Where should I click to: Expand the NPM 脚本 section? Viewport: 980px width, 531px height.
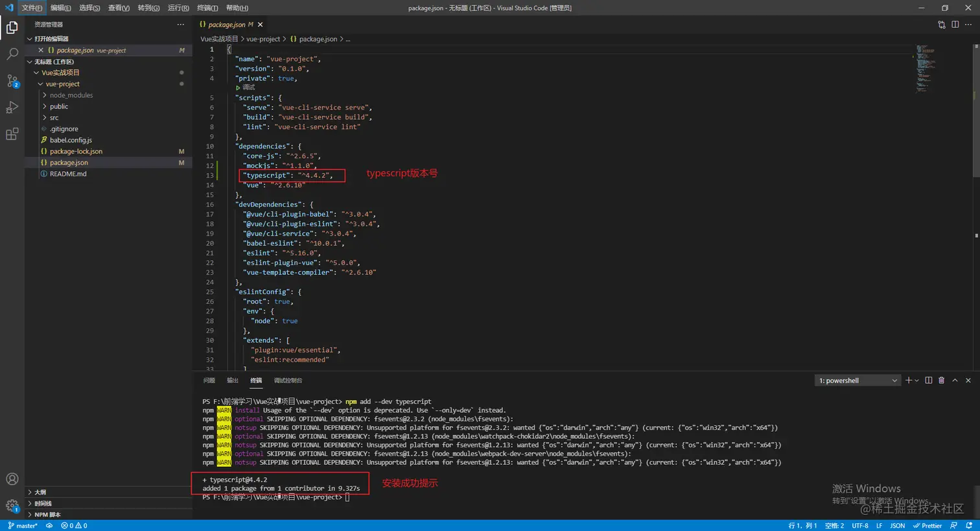[x=47, y=515]
